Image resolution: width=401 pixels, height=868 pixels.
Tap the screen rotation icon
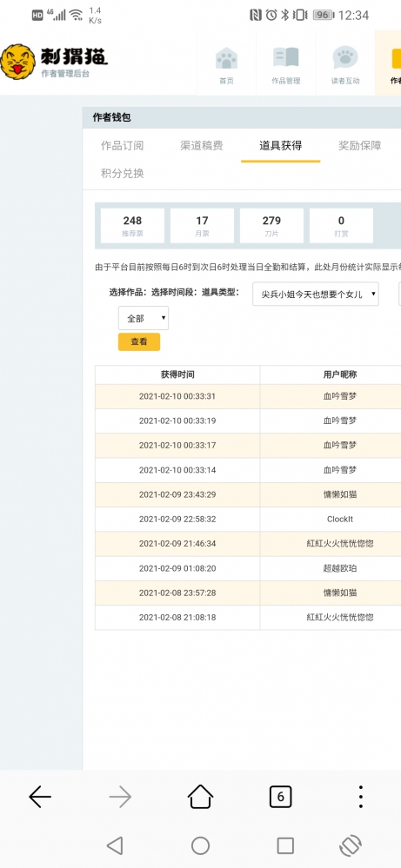pyautogui.click(x=350, y=845)
